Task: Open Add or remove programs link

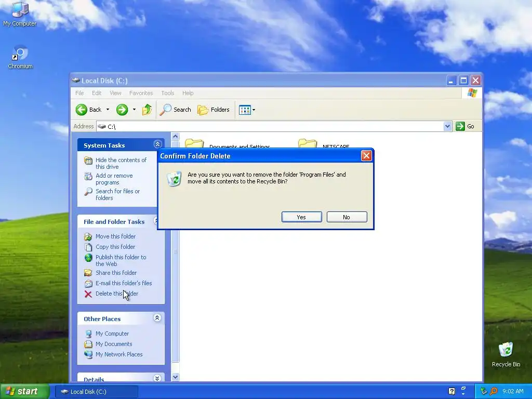Action: [114, 179]
